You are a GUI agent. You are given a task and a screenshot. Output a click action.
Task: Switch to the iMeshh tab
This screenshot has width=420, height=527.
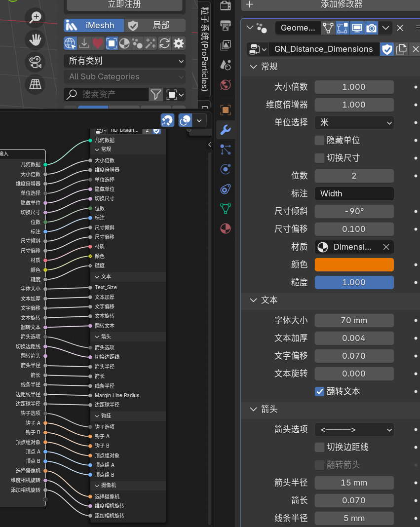tap(94, 26)
